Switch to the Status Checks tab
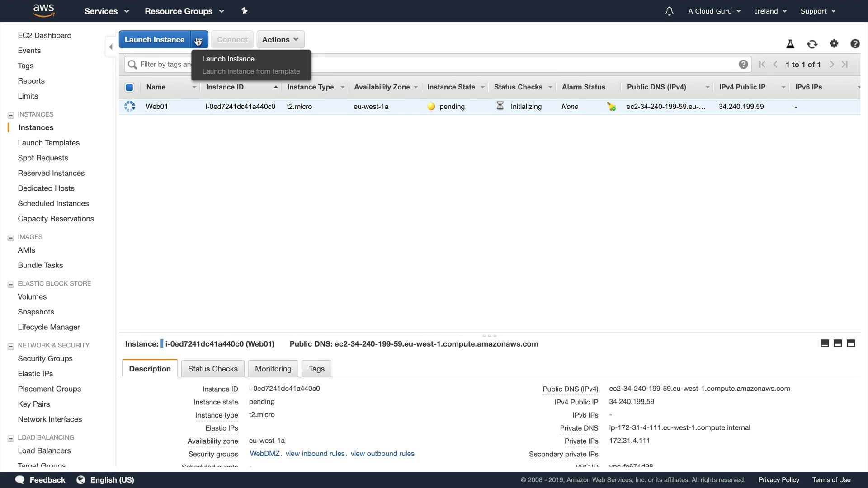Viewport: 868px width, 488px height. click(x=212, y=369)
